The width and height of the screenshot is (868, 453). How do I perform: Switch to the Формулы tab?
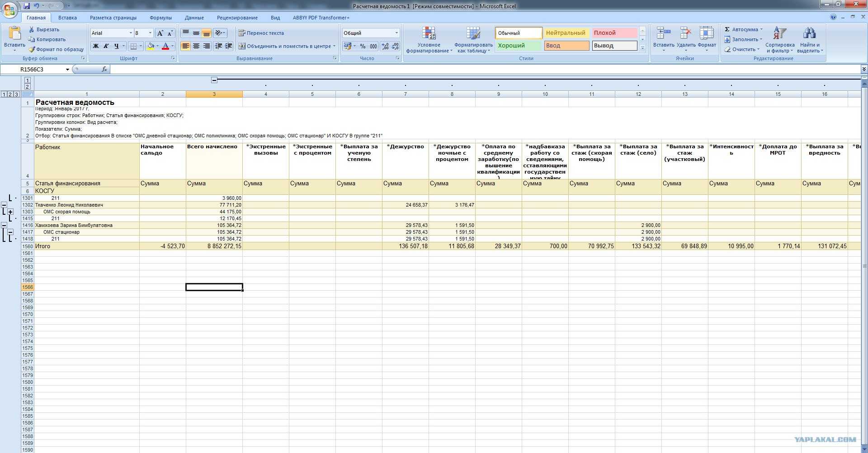pos(160,18)
